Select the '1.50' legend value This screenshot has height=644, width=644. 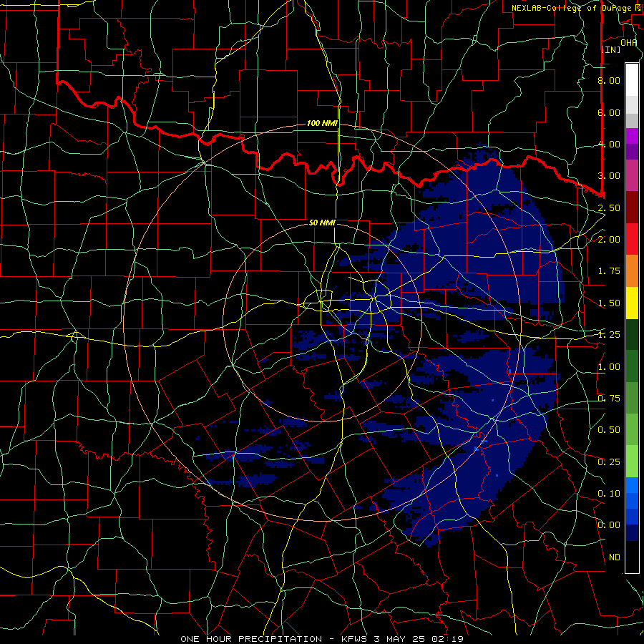[x=609, y=303]
